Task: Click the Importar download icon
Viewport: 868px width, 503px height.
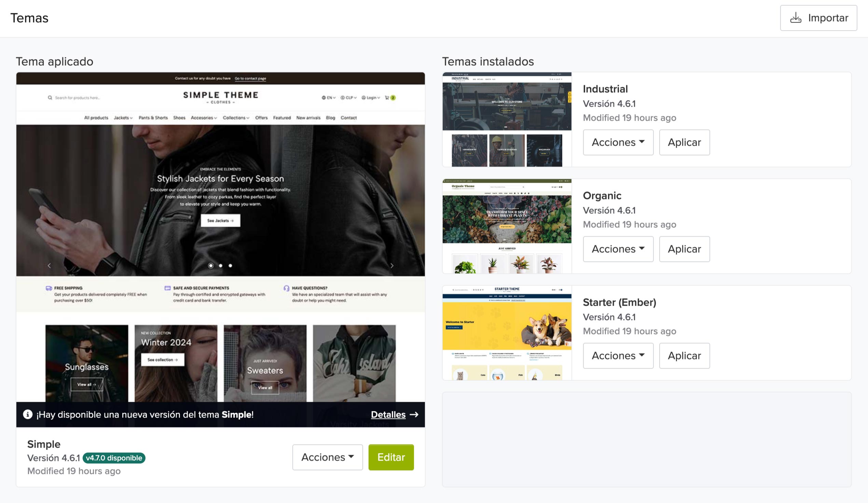Action: (x=795, y=18)
